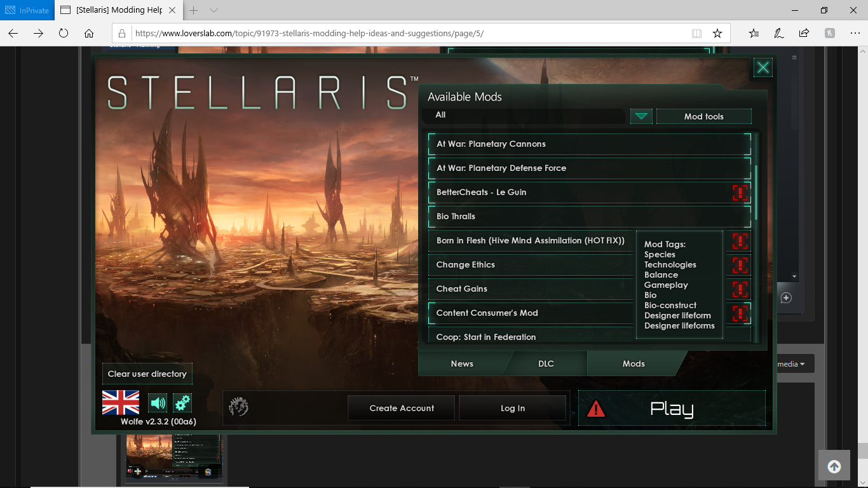Switch to the Mods tab
This screenshot has width=868, height=488.
634,363
